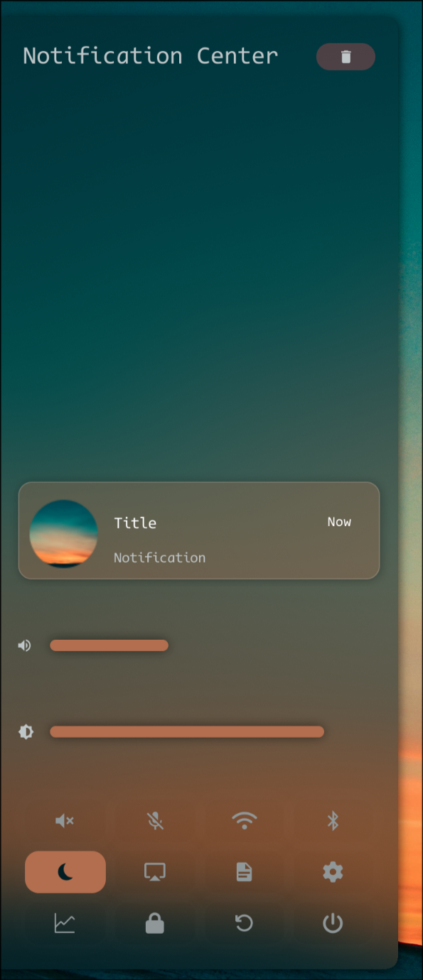The image size is (423, 980).
Task: Open the notification titled Title
Action: click(x=199, y=530)
